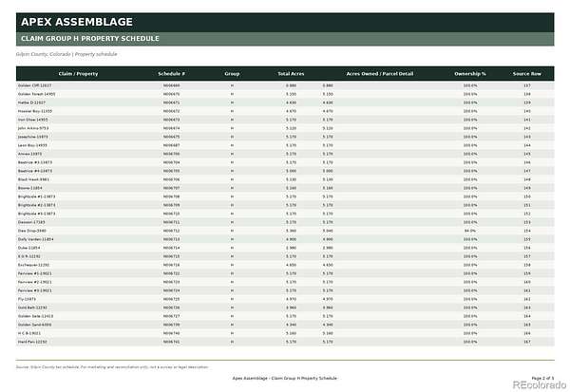
Task: Select the 'Beatrice #3' claim name cell
Action: coord(35,162)
